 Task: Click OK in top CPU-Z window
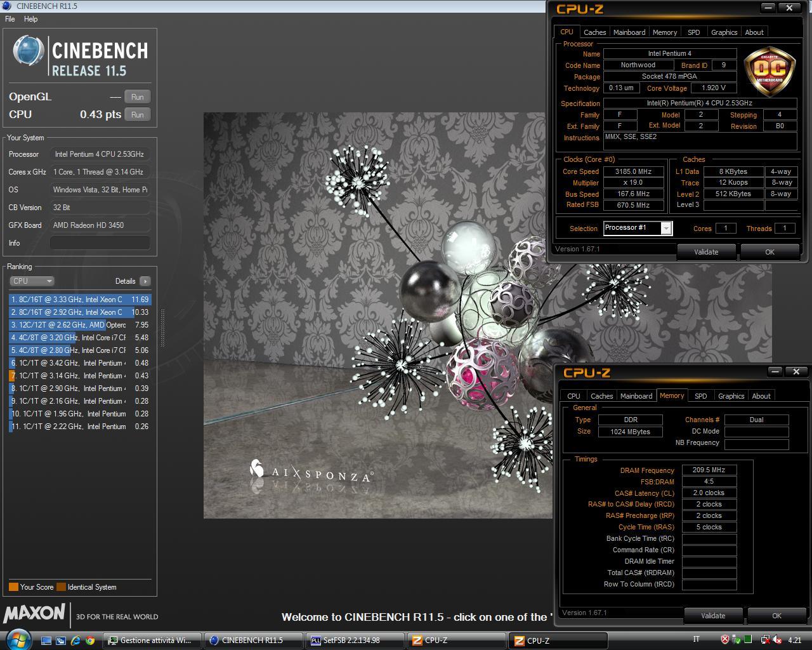pyautogui.click(x=769, y=252)
